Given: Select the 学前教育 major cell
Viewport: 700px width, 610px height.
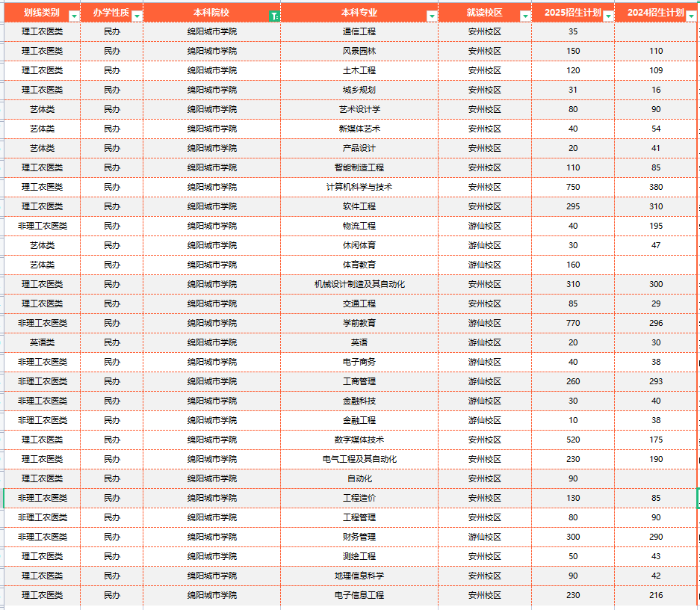Looking at the screenshot, I should (x=359, y=323).
